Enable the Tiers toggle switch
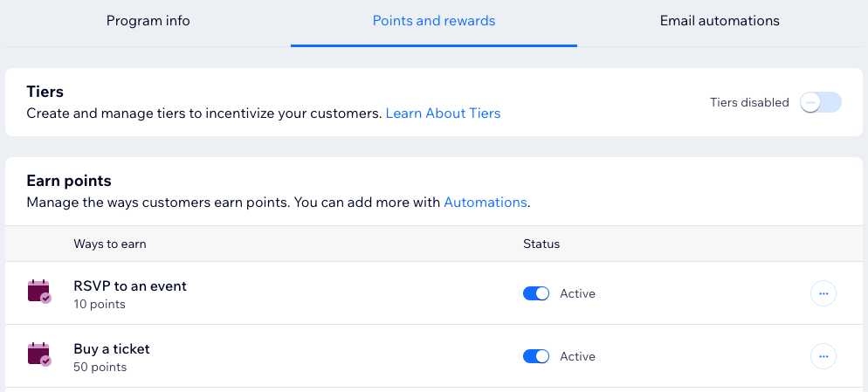This screenshot has width=868, height=392. [820, 102]
